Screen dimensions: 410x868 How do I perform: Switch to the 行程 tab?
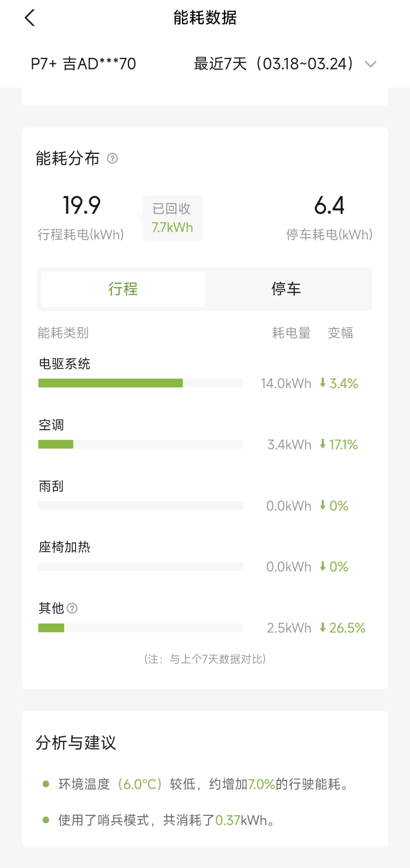[x=123, y=289]
